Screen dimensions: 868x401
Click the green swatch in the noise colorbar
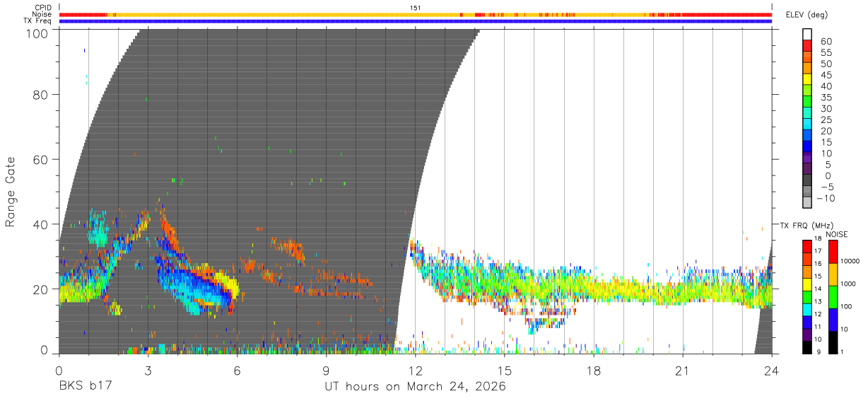tap(833, 297)
